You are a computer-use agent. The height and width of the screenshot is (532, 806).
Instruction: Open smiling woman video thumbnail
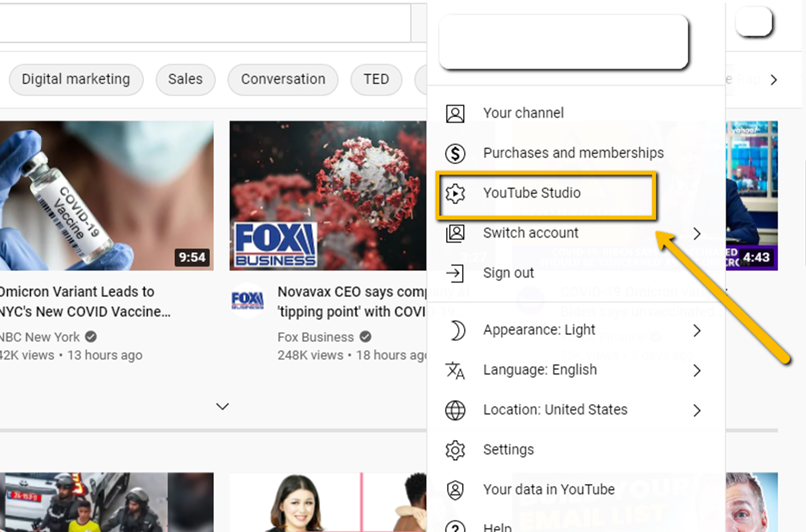point(328,502)
